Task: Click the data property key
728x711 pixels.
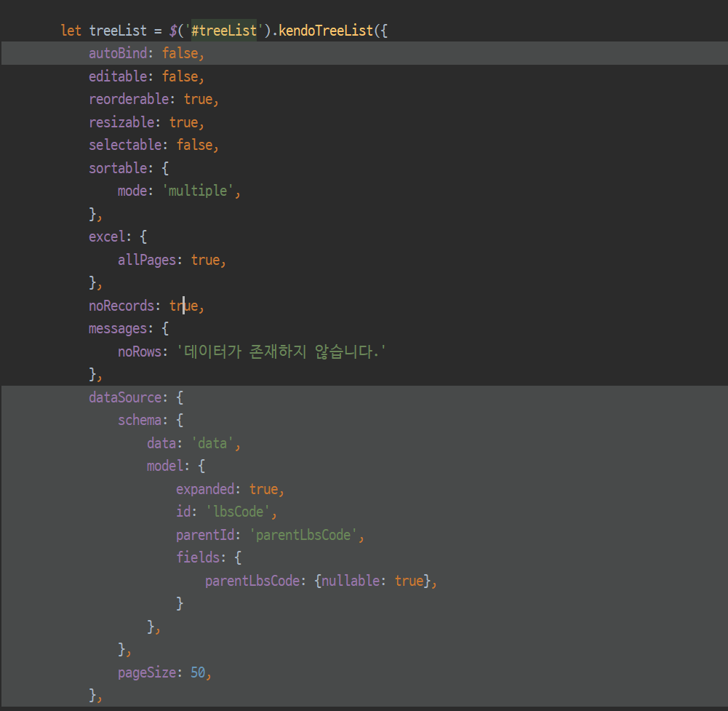Action: (161, 443)
